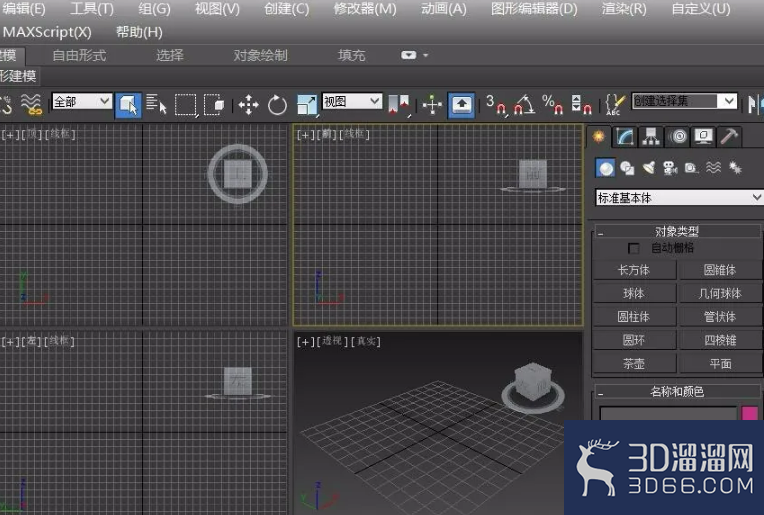Toggle Angle Snap button

(524, 104)
